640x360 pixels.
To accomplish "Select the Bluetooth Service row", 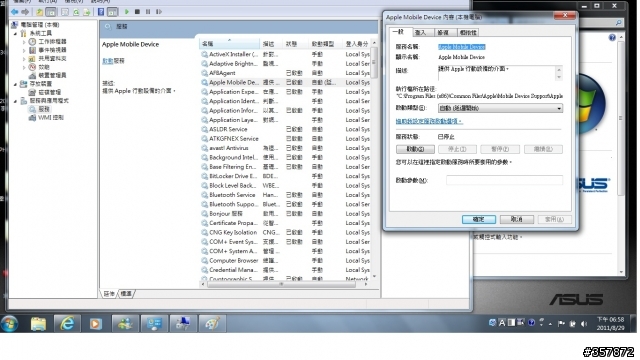I will click(285, 195).
